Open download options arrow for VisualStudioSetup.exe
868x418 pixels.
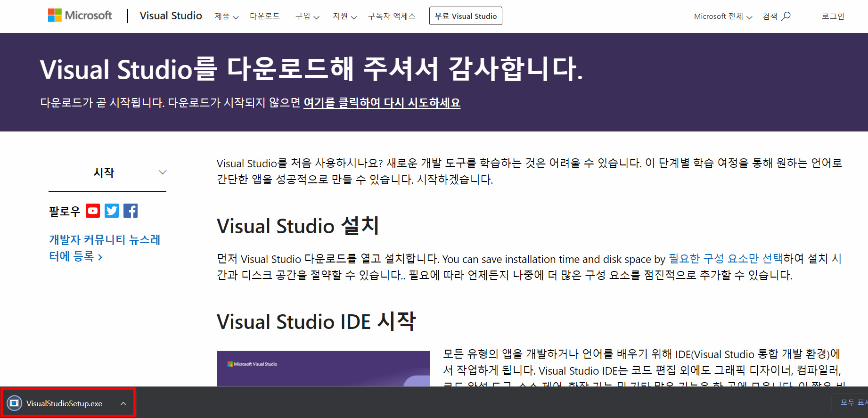coord(123,403)
